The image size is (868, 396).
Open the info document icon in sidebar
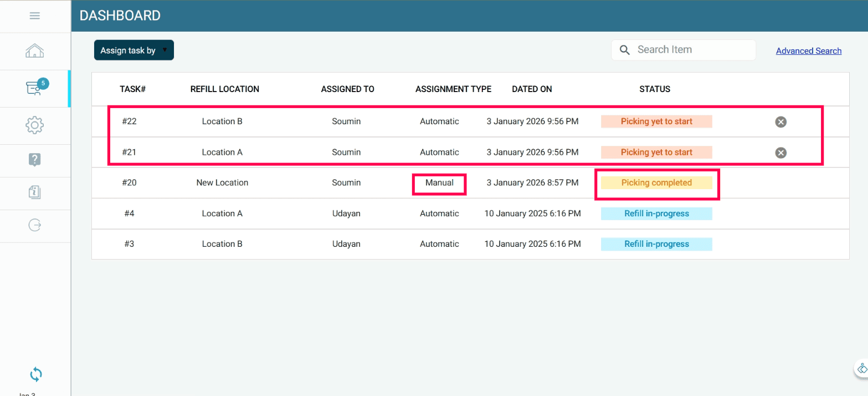click(34, 192)
